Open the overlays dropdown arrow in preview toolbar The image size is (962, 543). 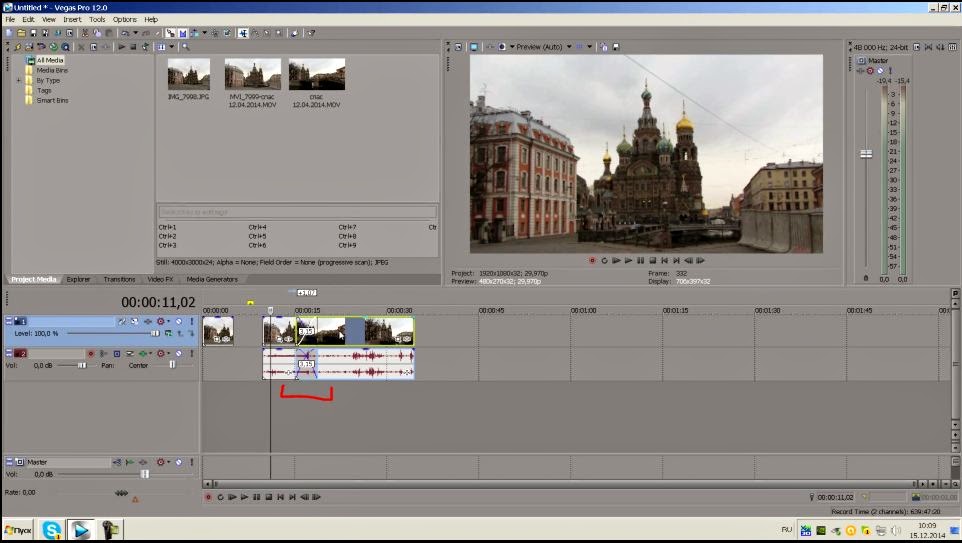(590, 47)
